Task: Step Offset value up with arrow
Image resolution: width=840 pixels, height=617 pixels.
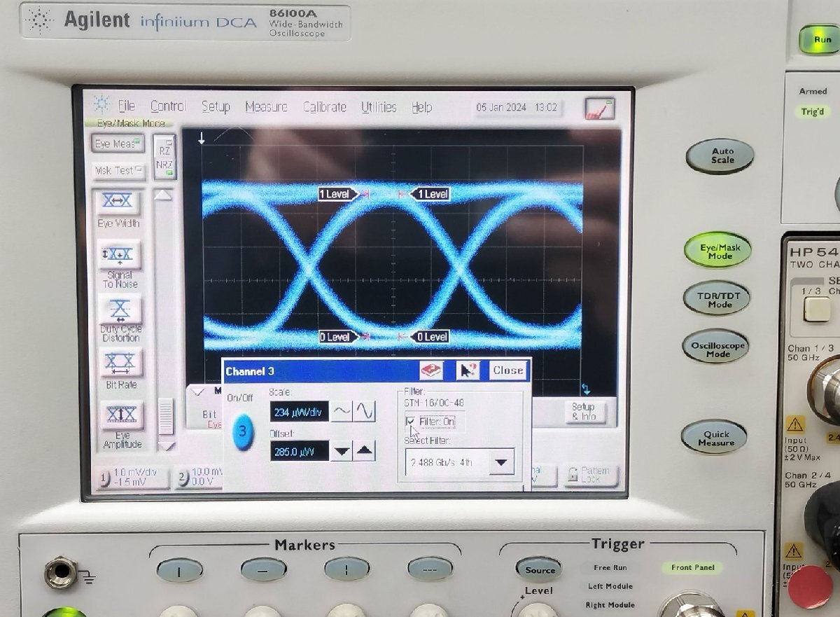Action: 365,451
